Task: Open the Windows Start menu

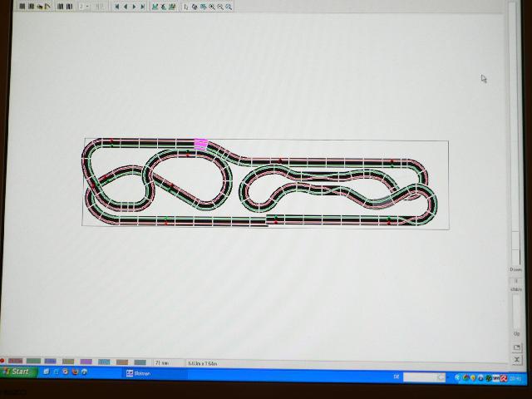Action: [x=17, y=372]
